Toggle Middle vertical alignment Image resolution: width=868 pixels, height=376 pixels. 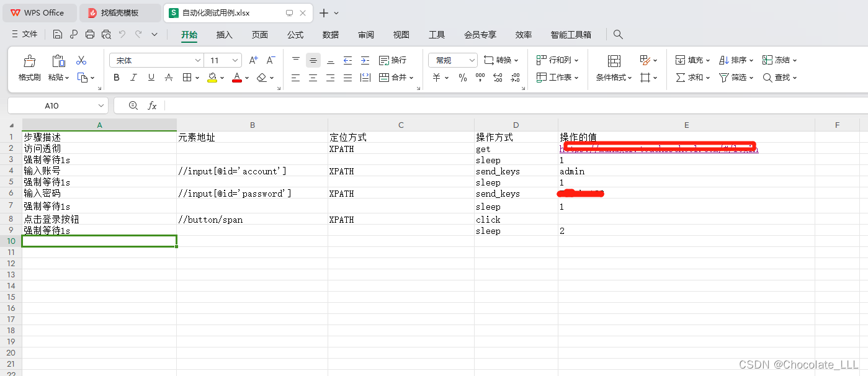click(313, 60)
